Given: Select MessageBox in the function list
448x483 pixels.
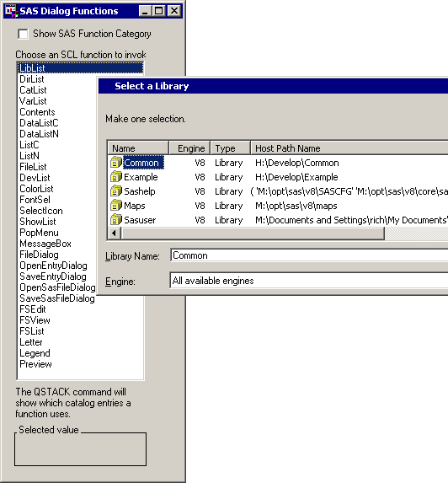Looking at the screenshot, I should pyautogui.click(x=45, y=244).
